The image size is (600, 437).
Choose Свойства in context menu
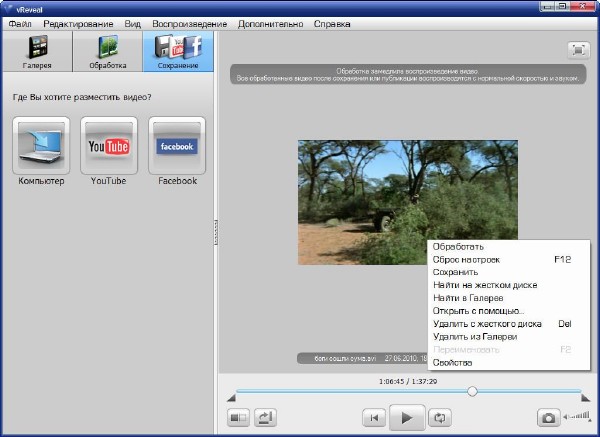451,362
